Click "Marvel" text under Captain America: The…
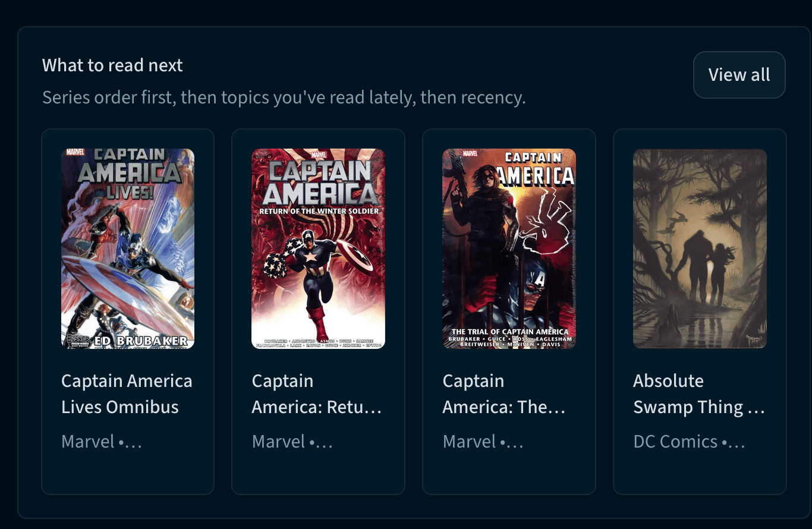The image size is (812, 529). pyautogui.click(x=470, y=442)
